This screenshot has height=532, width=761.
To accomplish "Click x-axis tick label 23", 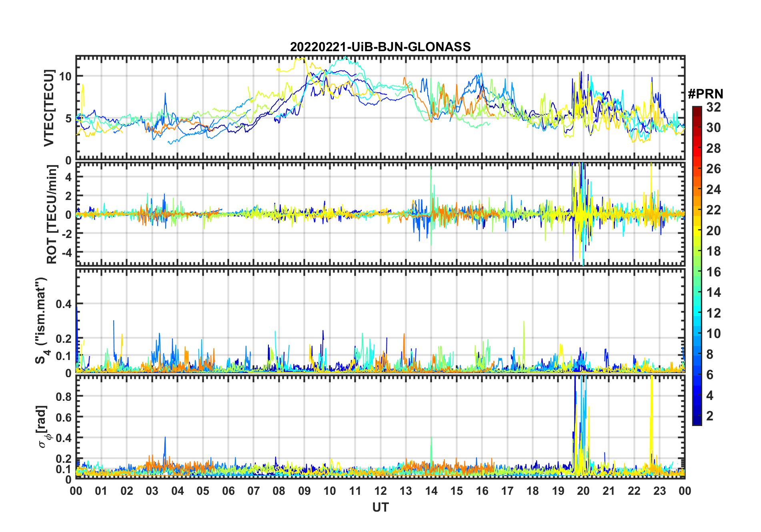I will point(660,491).
